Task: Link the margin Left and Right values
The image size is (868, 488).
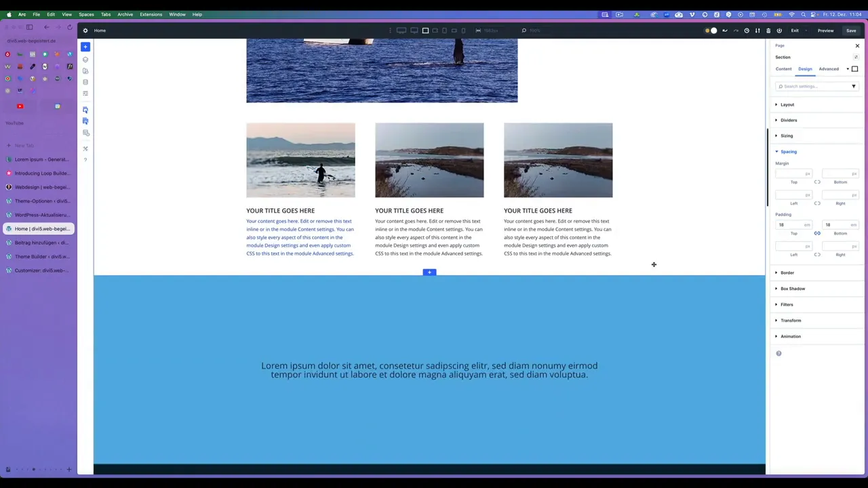Action: 817,203
